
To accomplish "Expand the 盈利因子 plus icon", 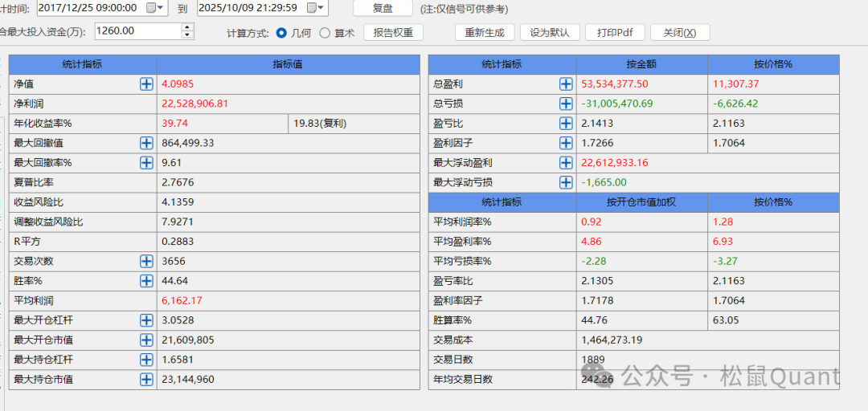I will click(x=566, y=143).
